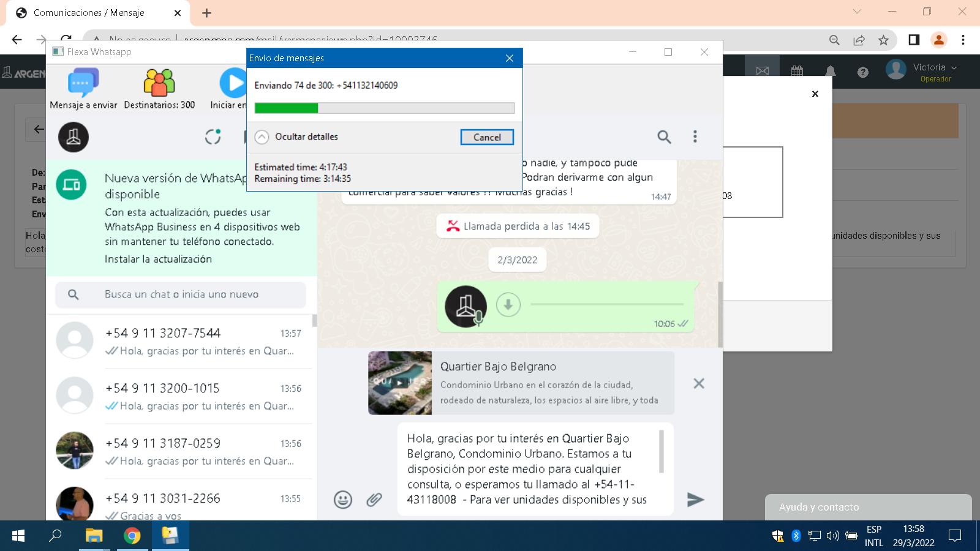Switch to Chrome in the taskbar
Viewport: 980px width, 551px height.
click(x=132, y=536)
